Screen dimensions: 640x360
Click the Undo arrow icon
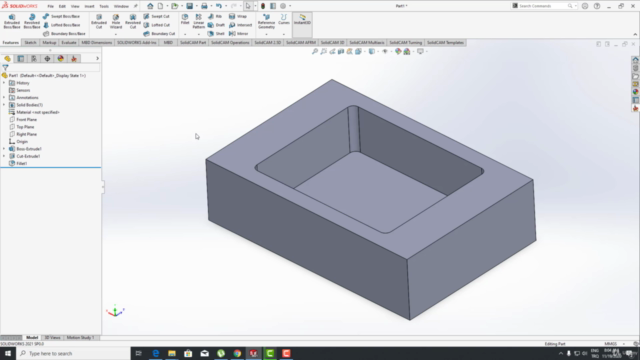219,6
